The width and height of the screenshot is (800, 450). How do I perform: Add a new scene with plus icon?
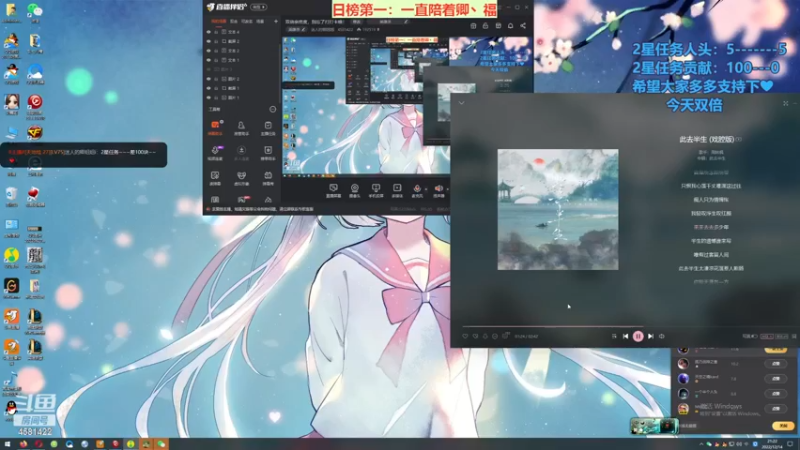point(276,21)
